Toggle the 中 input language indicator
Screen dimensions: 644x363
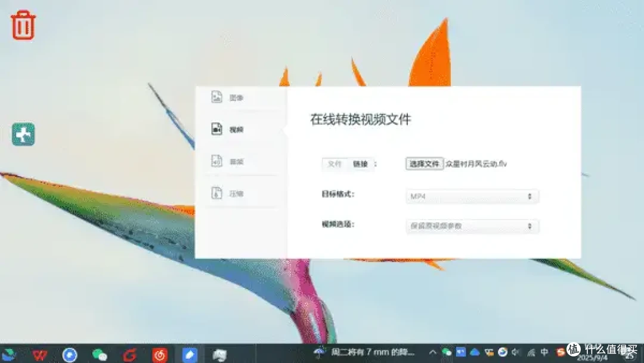(544, 352)
